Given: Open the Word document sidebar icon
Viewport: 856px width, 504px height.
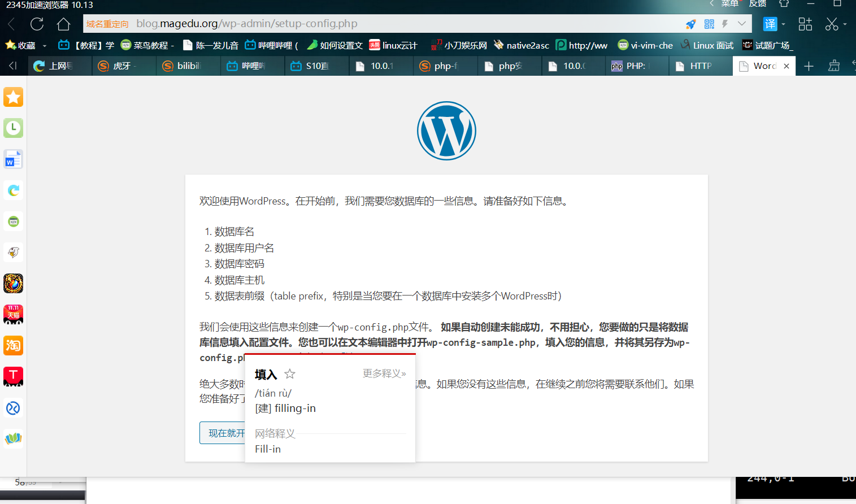Looking at the screenshot, I should point(13,159).
